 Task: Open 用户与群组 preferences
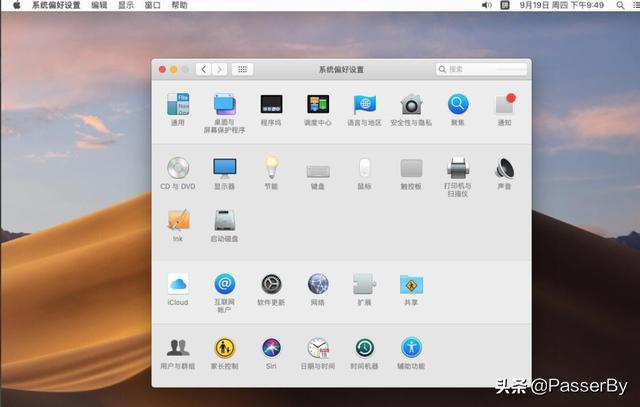click(x=178, y=353)
